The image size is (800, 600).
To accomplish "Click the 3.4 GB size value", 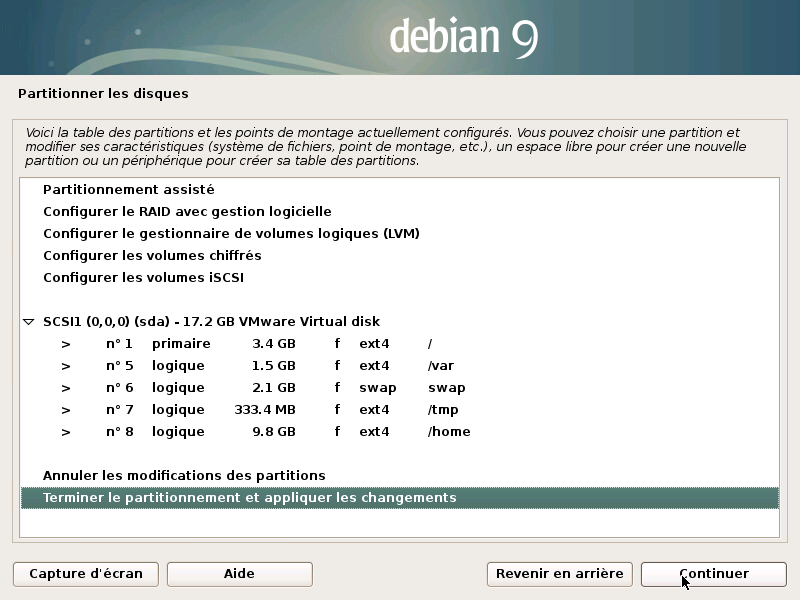I will [x=274, y=344].
